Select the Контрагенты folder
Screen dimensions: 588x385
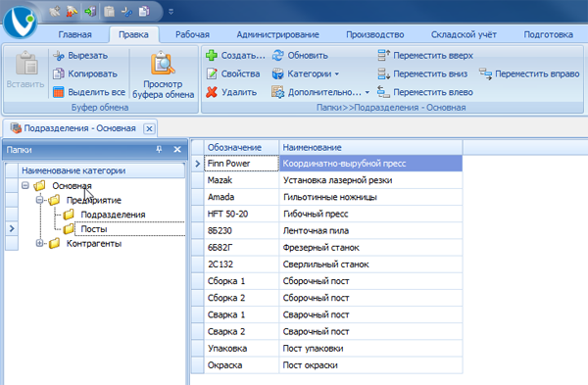point(94,243)
